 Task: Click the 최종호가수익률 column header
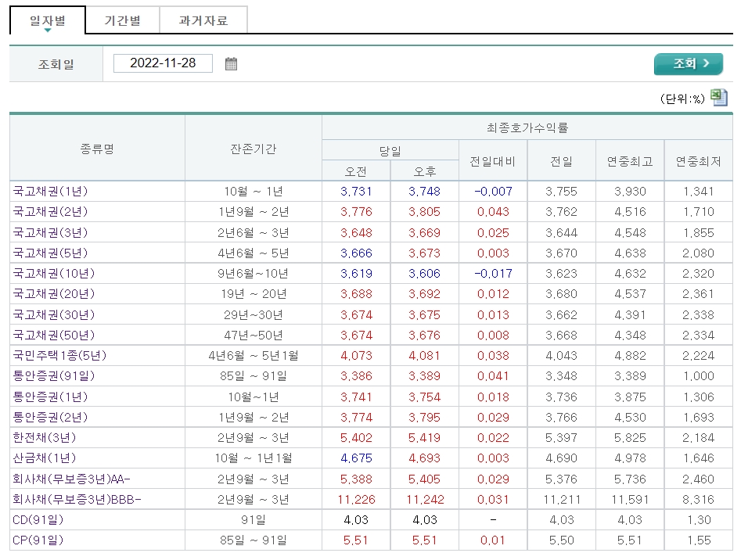click(528, 129)
